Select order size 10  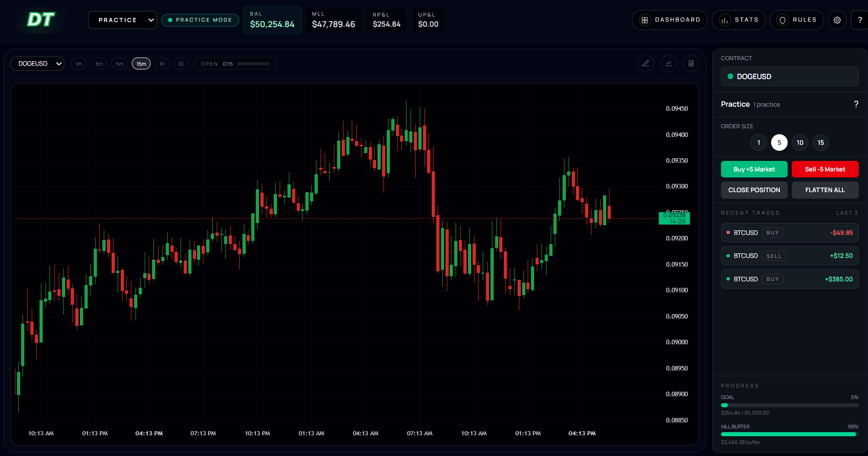(800, 142)
